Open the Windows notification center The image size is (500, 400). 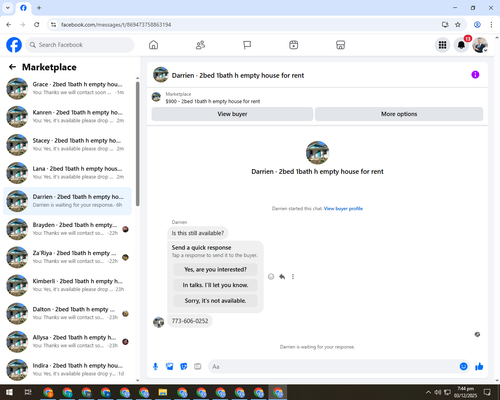point(487,392)
